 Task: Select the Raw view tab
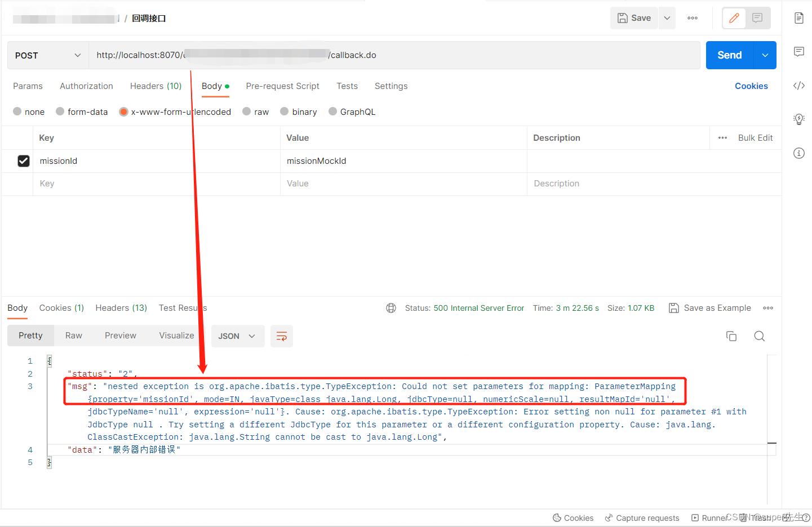coord(74,336)
